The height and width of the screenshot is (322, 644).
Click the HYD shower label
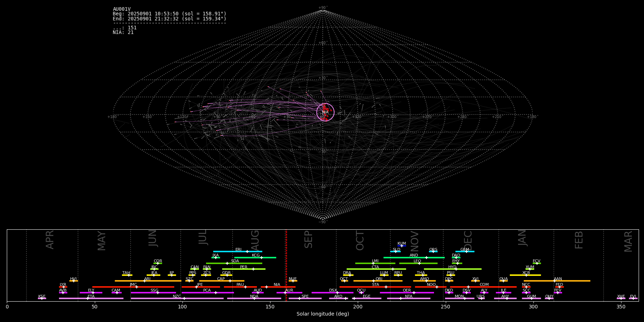tap(453, 267)
